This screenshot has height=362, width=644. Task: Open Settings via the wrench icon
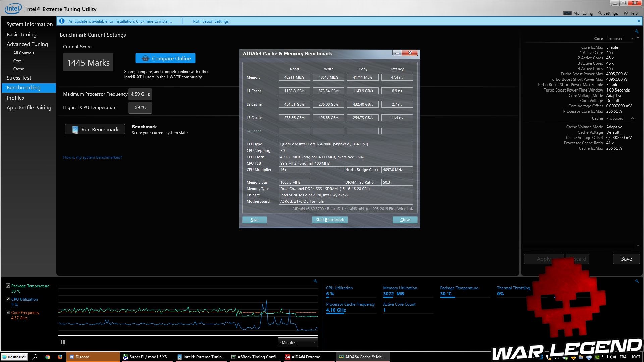pyautogui.click(x=600, y=13)
